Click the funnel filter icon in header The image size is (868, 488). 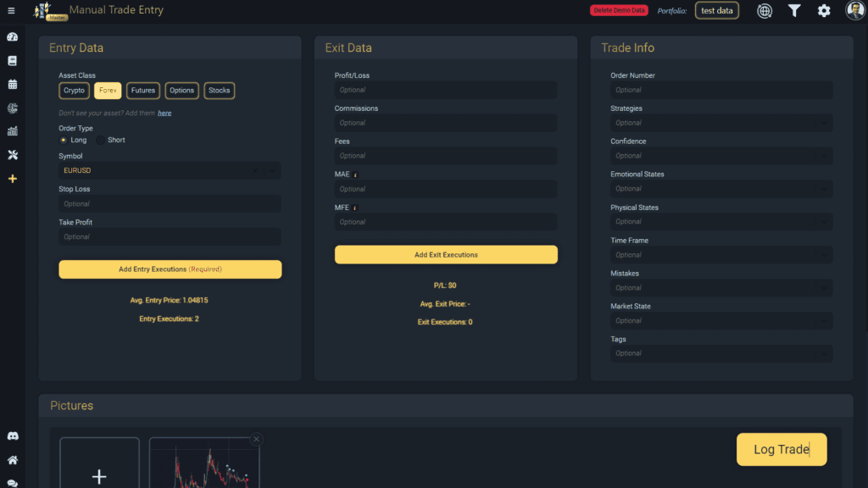(794, 11)
